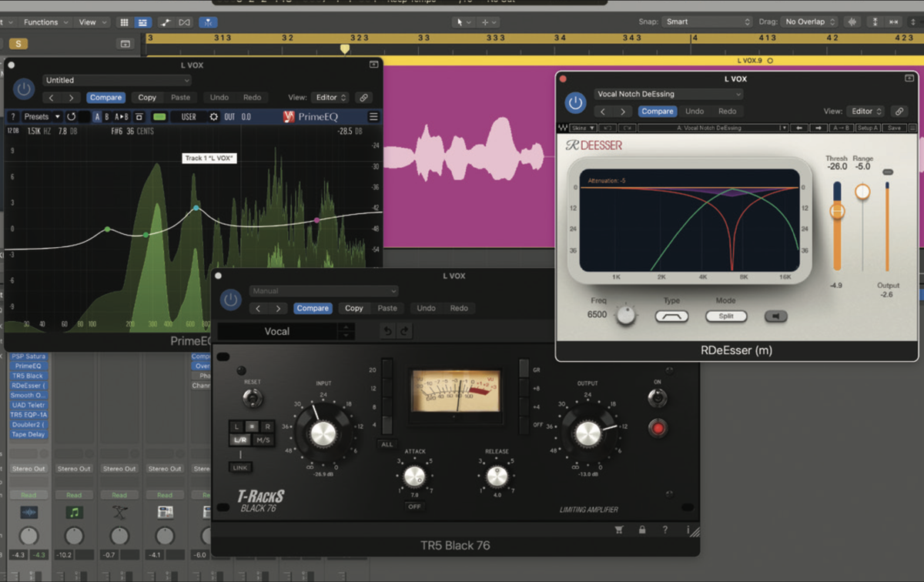
Task: Click the music note icon on the channel strip
Action: click(74, 512)
